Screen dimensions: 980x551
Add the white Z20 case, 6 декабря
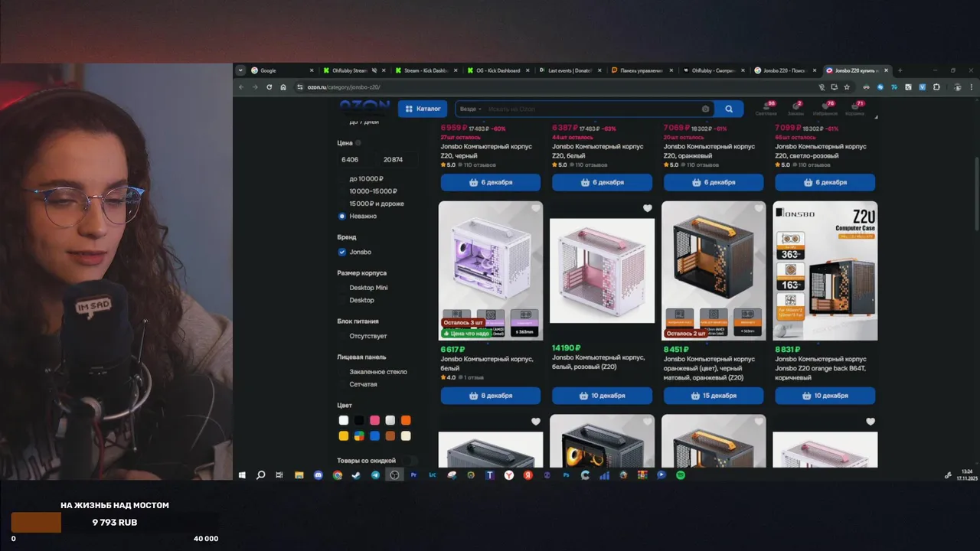602,182
